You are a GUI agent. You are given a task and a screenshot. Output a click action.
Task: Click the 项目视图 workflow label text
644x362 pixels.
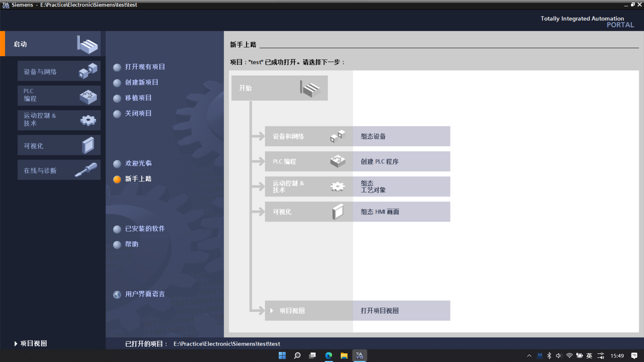click(292, 311)
